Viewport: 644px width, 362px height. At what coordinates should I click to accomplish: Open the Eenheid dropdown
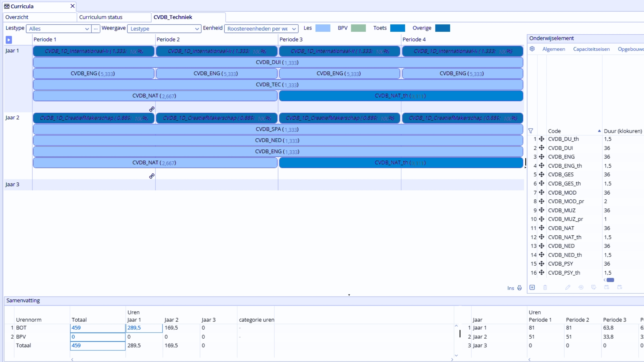[x=261, y=29]
